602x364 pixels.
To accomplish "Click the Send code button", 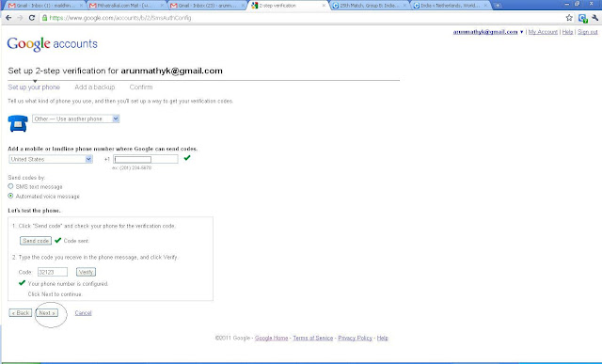I will click(36, 241).
